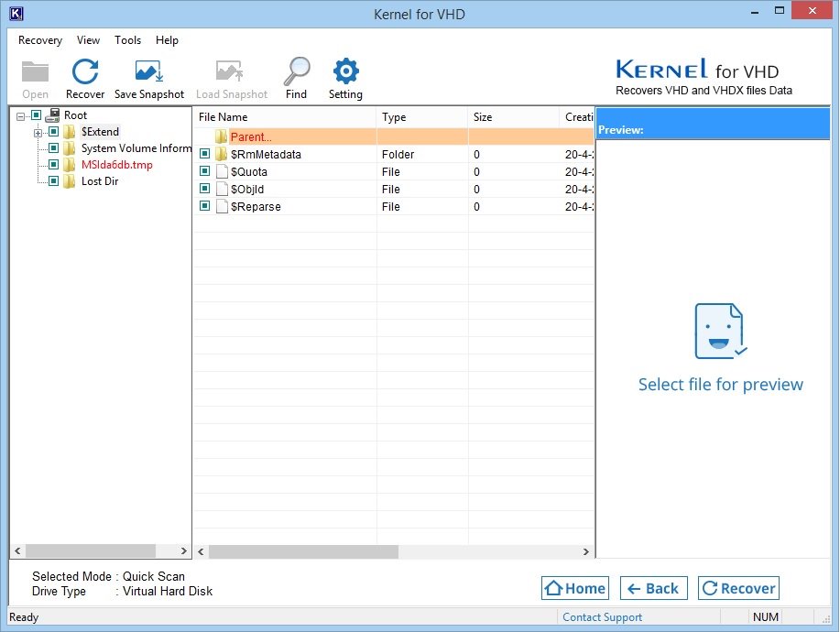Screen dimensions: 840x632
Task: Select the $Extend tree item label
Action: click(100, 132)
